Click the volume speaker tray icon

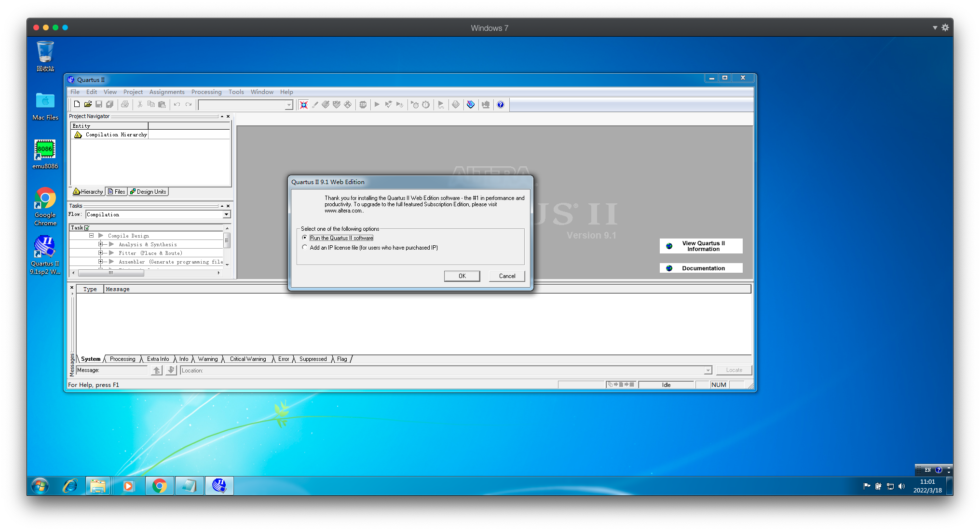coord(901,486)
